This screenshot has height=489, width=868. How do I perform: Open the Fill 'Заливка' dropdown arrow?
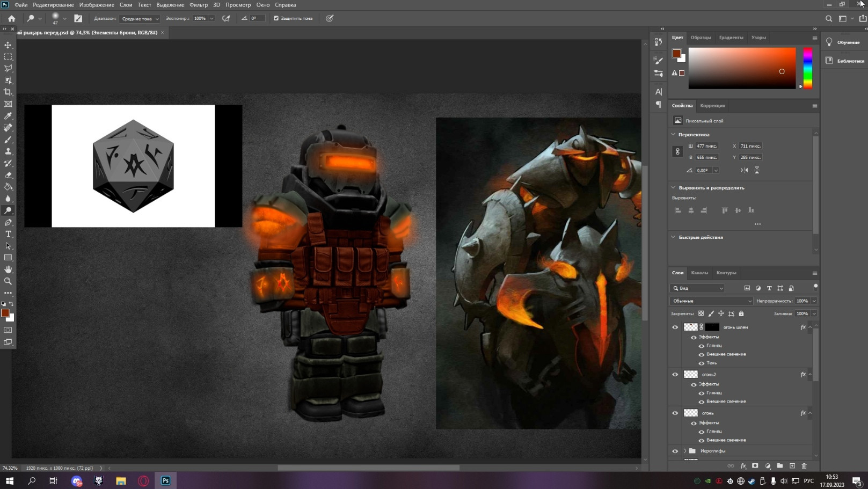(x=814, y=313)
